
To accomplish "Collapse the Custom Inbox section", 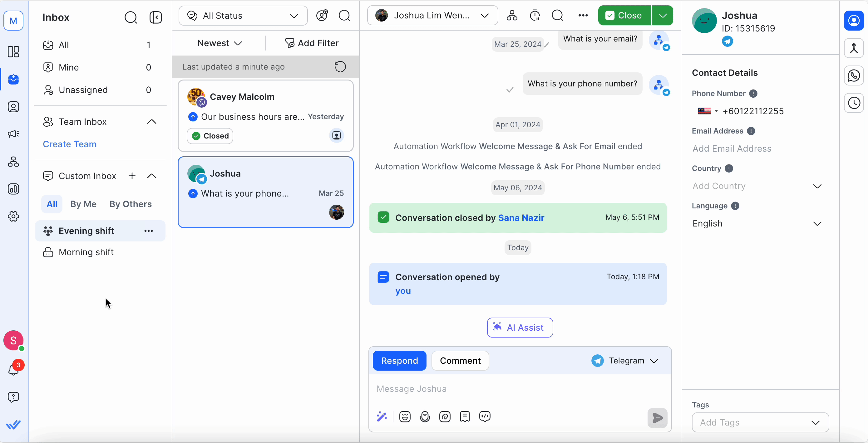I will tap(152, 176).
